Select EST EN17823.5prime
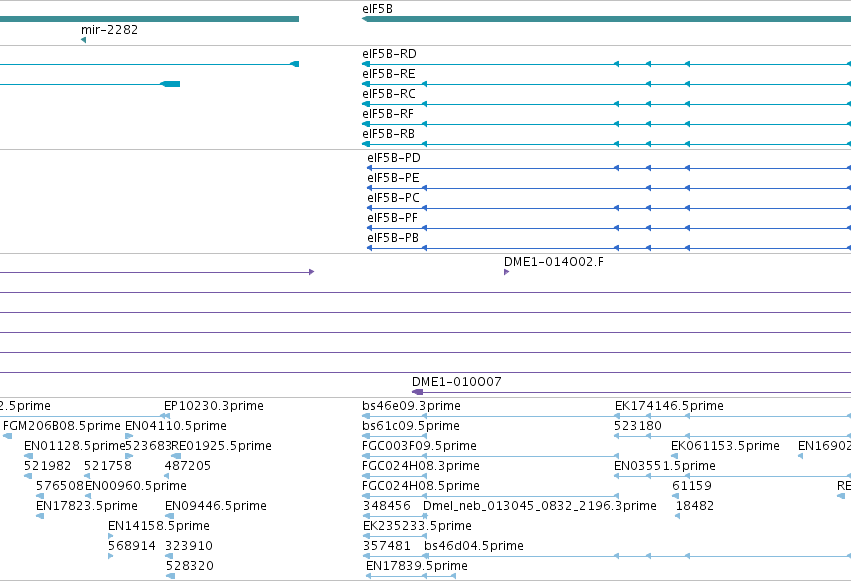Screen dimensions: 851x581 pos(87,506)
